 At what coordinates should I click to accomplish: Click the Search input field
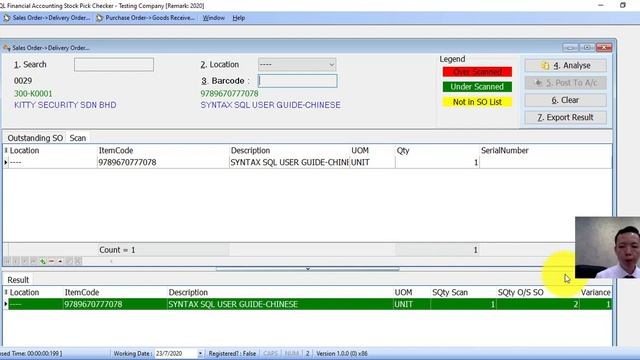tap(114, 64)
